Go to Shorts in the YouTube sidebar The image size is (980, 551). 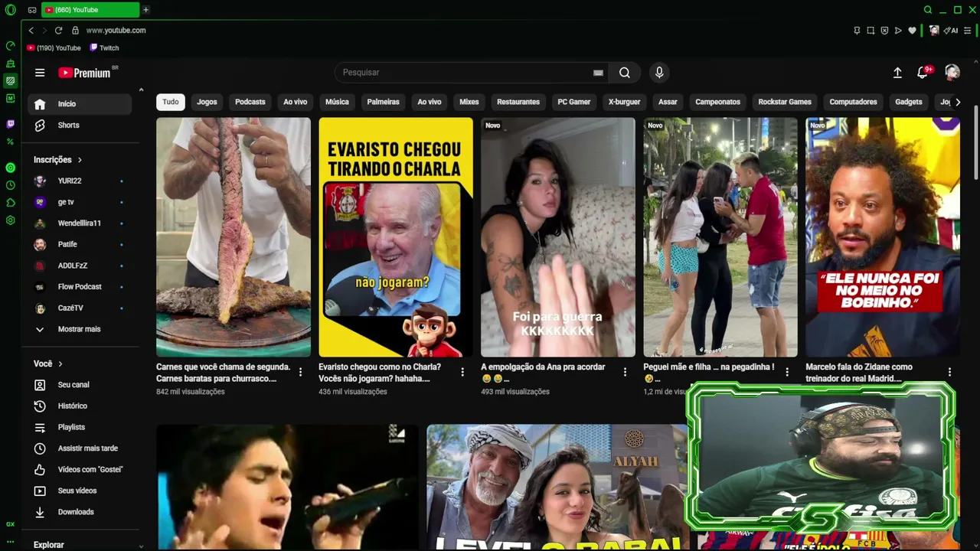click(x=80, y=126)
